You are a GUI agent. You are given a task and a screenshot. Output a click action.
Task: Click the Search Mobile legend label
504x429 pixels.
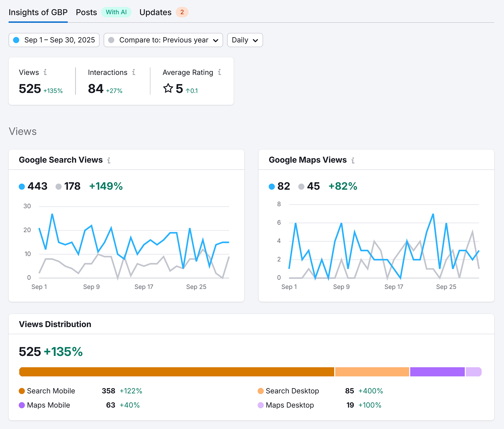51,391
